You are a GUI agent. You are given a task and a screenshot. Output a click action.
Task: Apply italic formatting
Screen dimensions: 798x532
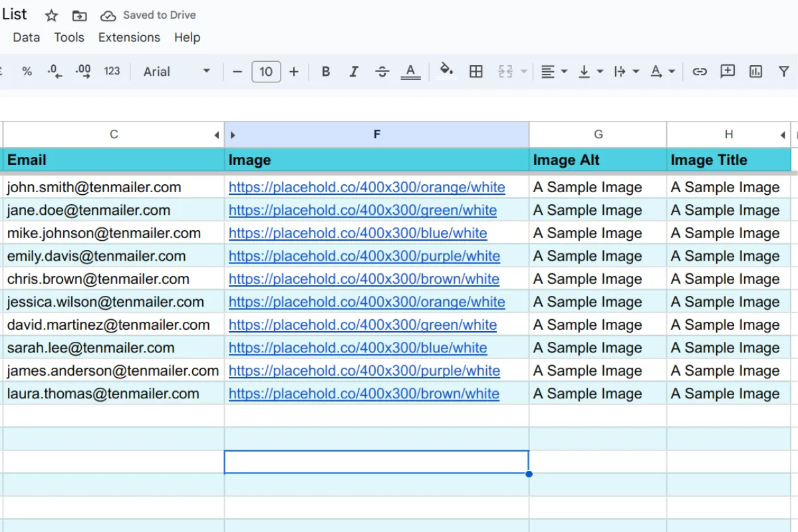tap(354, 71)
